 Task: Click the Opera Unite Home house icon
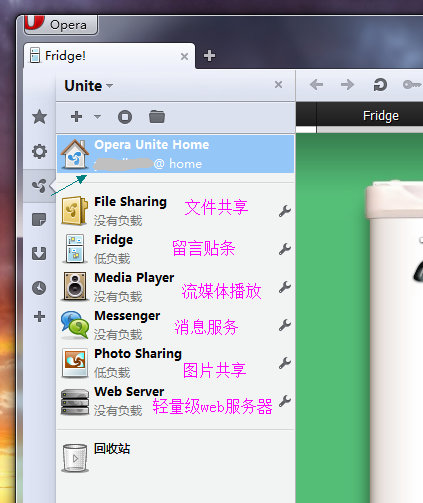tap(75, 154)
